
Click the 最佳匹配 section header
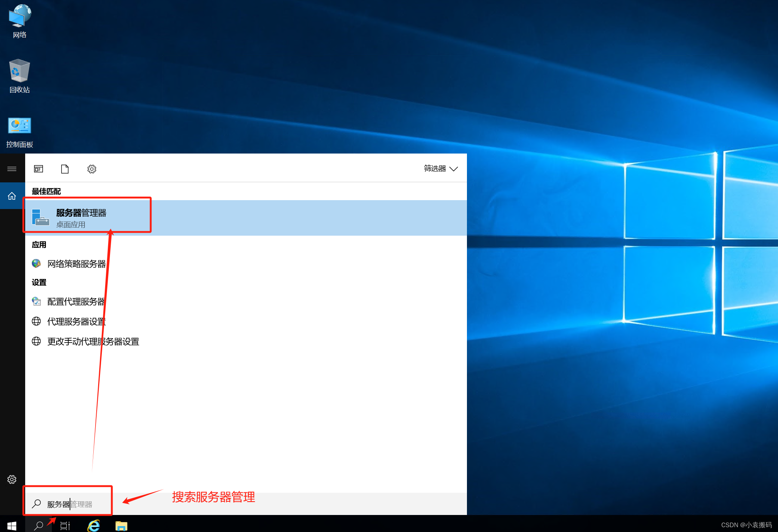pos(46,191)
